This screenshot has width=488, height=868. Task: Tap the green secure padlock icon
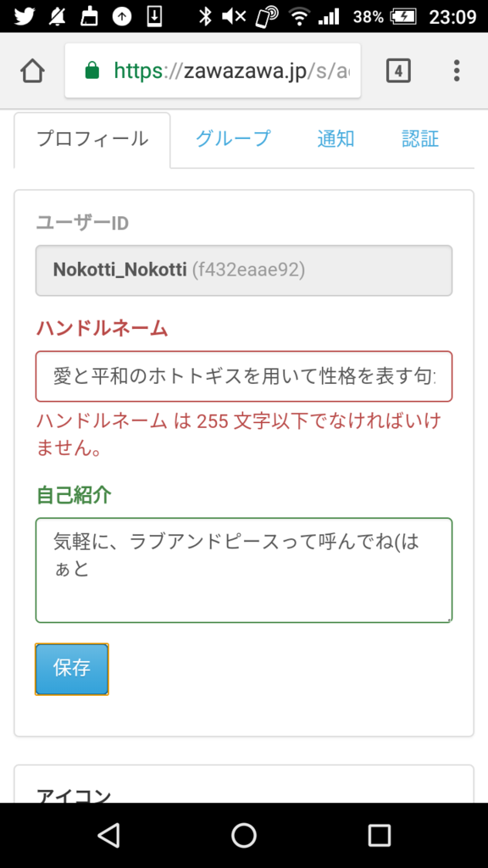[x=92, y=71]
